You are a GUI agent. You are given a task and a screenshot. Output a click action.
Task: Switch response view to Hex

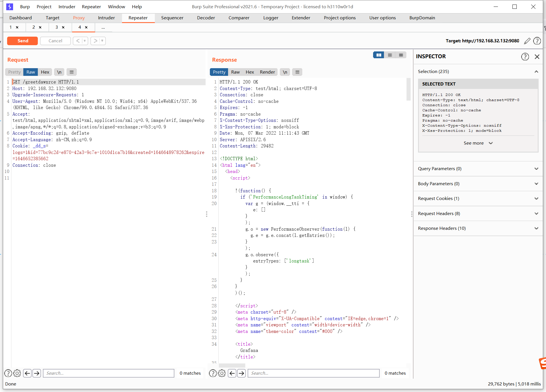tap(250, 72)
